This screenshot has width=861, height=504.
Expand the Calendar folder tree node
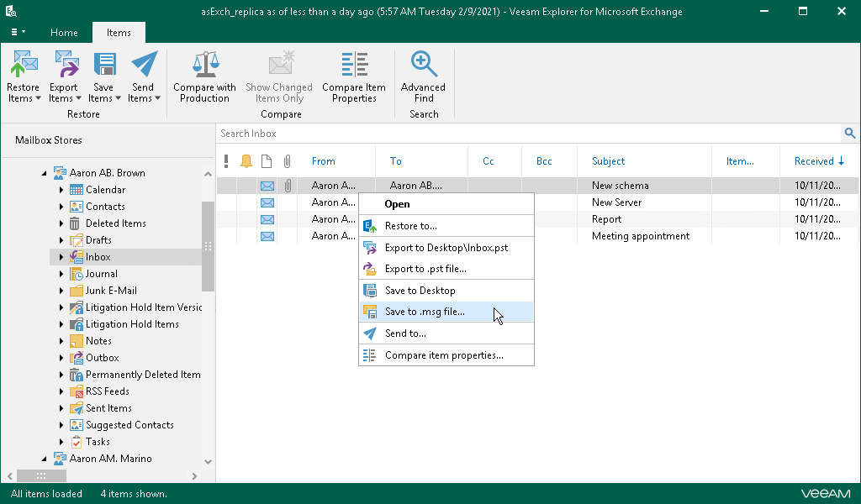(x=61, y=190)
